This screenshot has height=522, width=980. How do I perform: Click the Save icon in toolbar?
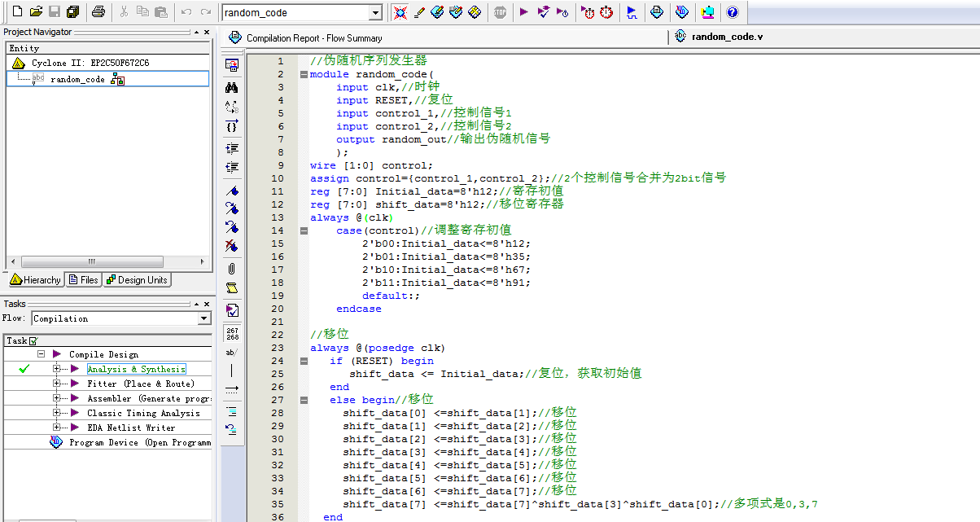(55, 12)
